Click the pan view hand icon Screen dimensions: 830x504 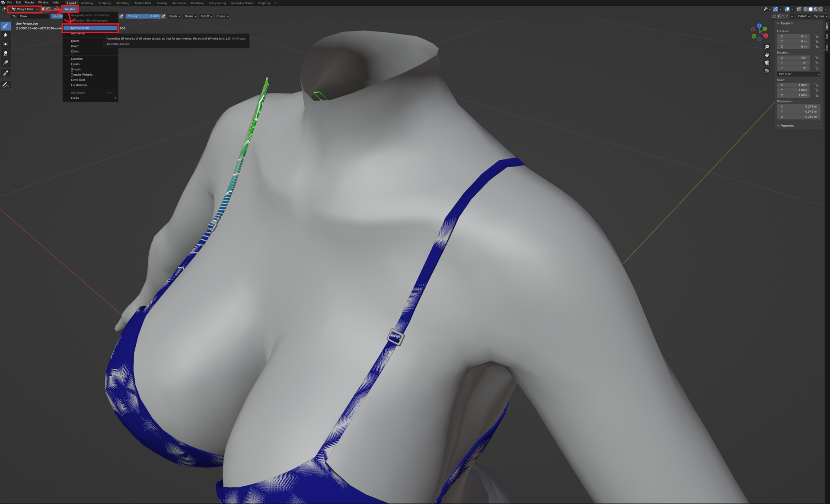point(767,55)
